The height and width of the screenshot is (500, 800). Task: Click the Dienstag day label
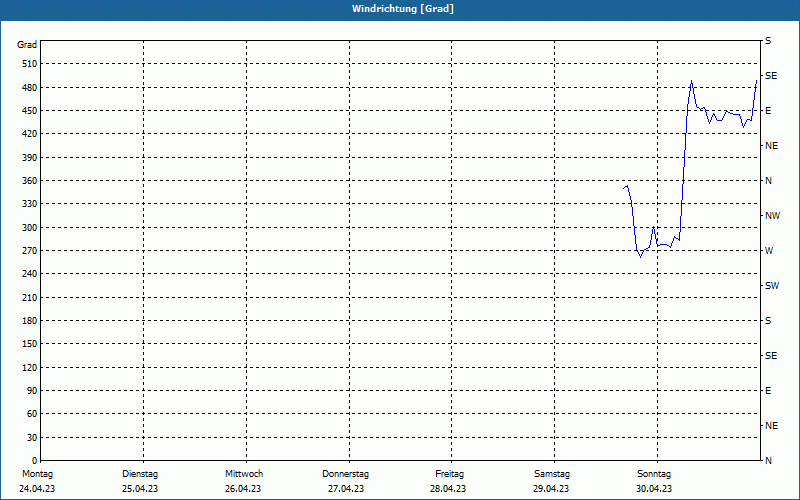tap(140, 474)
